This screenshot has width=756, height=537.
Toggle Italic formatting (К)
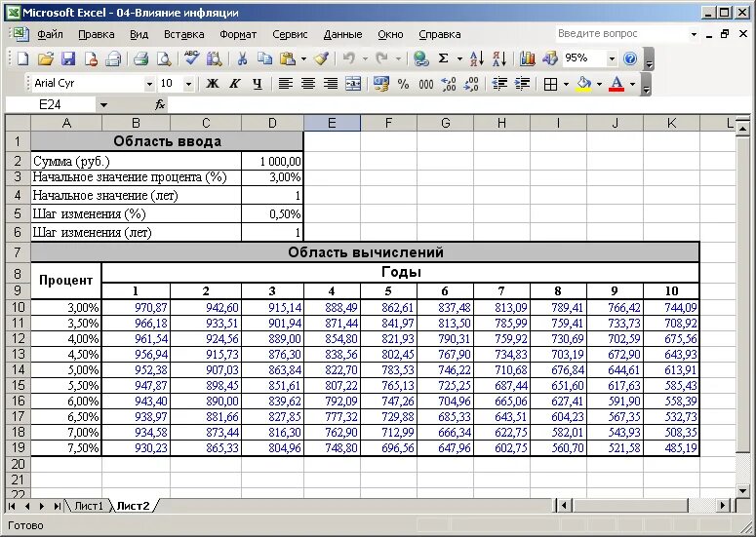(235, 84)
